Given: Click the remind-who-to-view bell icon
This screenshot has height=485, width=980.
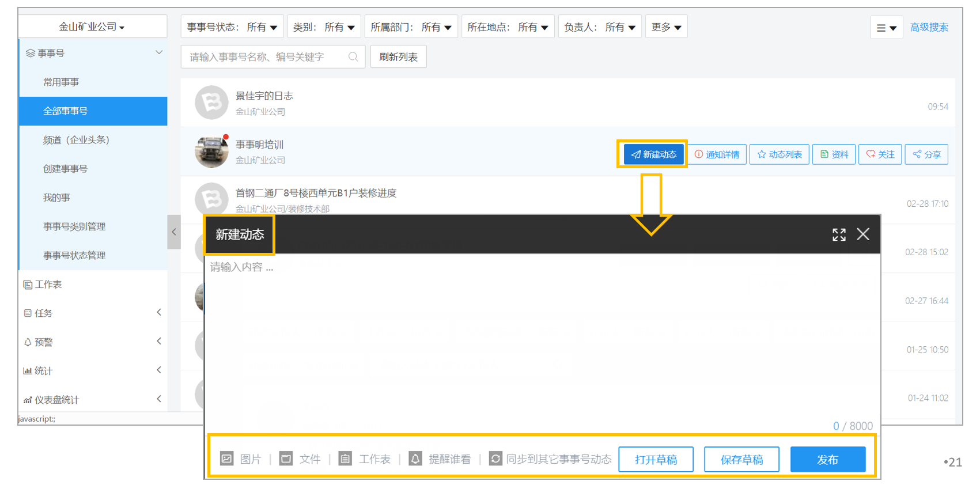Looking at the screenshot, I should pyautogui.click(x=415, y=459).
